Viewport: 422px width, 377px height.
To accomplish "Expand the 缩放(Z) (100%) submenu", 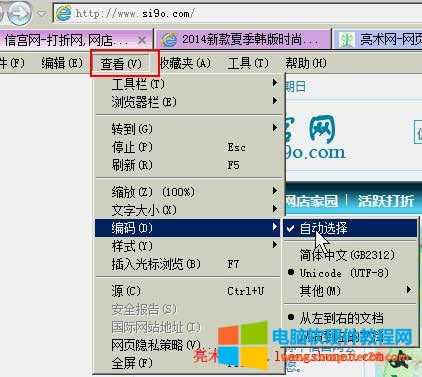I will tap(188, 192).
